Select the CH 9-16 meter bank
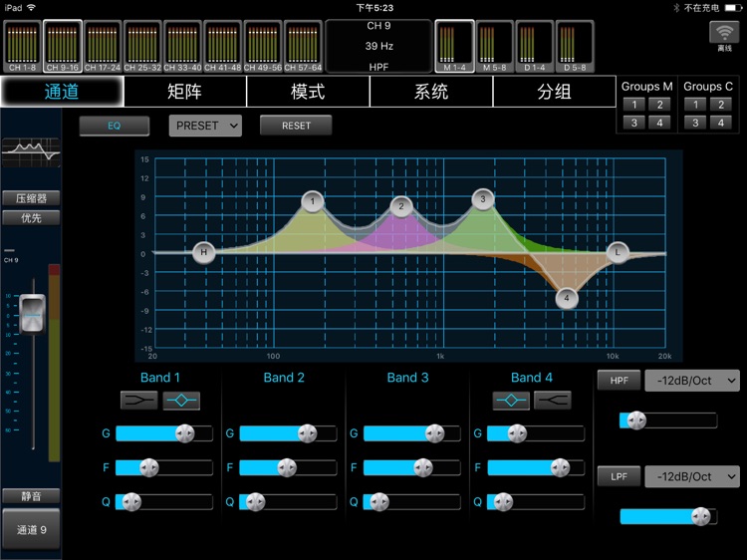This screenshot has height=560, width=747. pos(63,46)
